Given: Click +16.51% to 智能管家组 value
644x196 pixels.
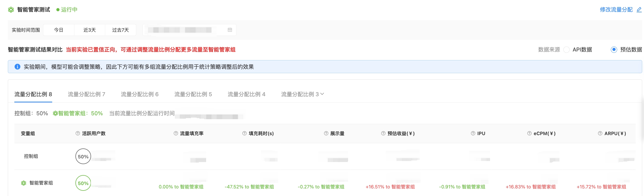Looking at the screenshot, I should [x=390, y=187].
